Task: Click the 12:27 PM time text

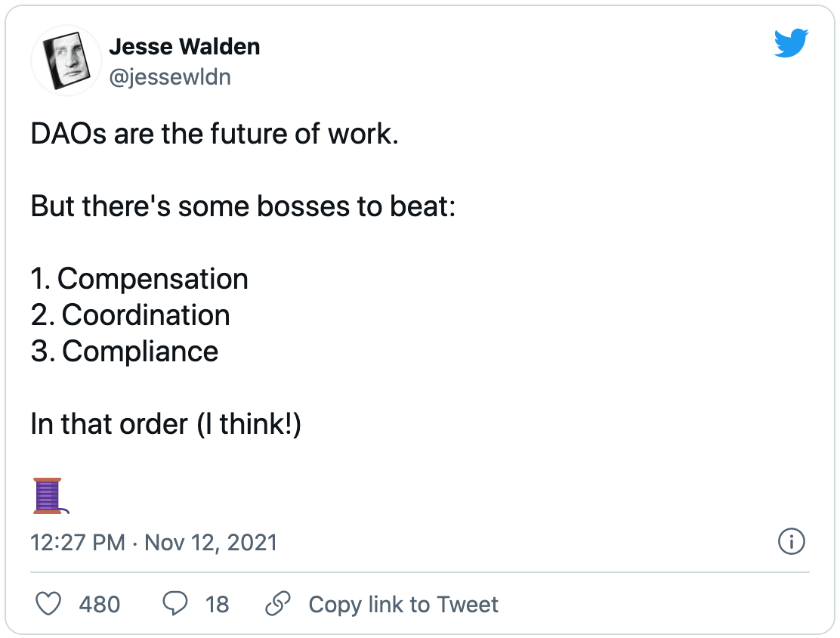Action: [78, 543]
